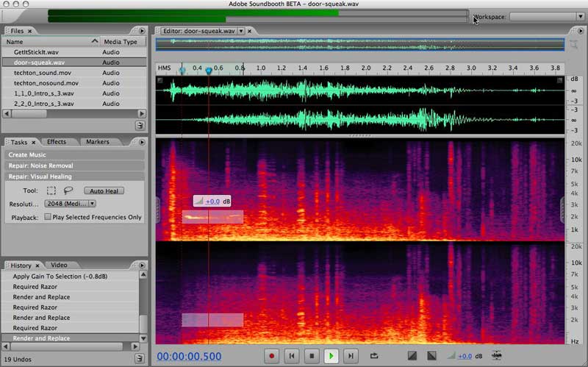Switch to the Effects tab

pos(57,142)
